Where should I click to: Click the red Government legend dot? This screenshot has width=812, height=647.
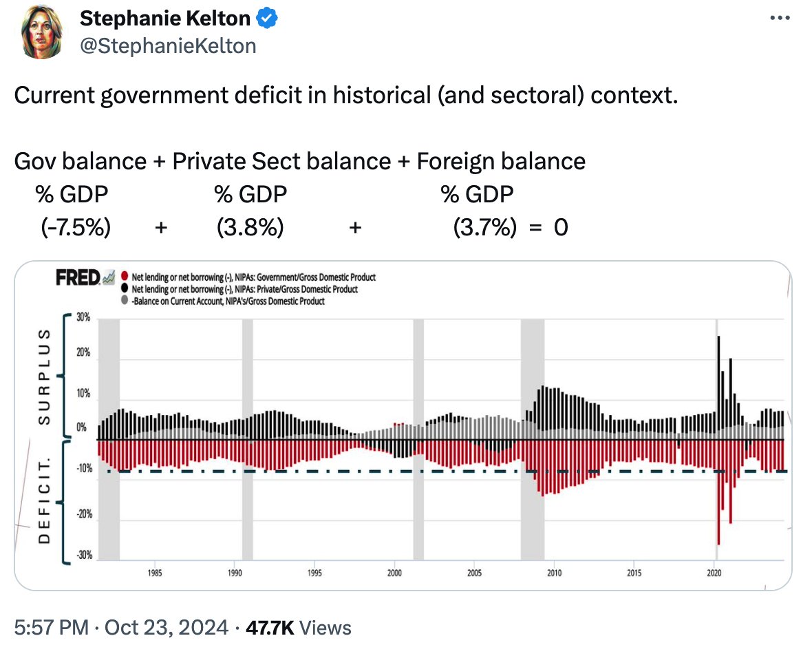124,277
